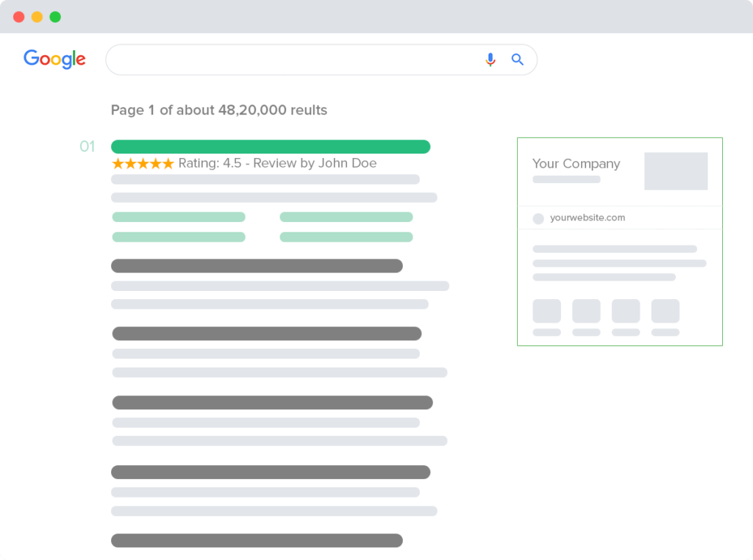Open the Your Company logo thumbnail
Screen dimensions: 753x560
[676, 170]
